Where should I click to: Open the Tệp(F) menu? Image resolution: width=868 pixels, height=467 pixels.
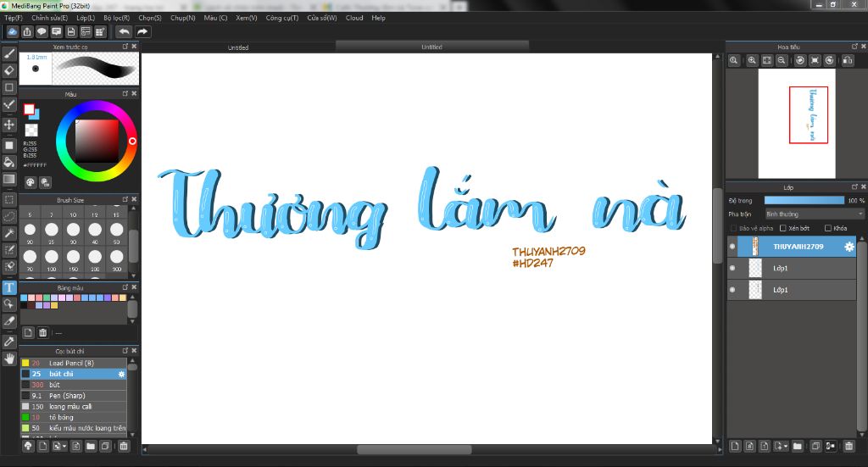pos(14,18)
